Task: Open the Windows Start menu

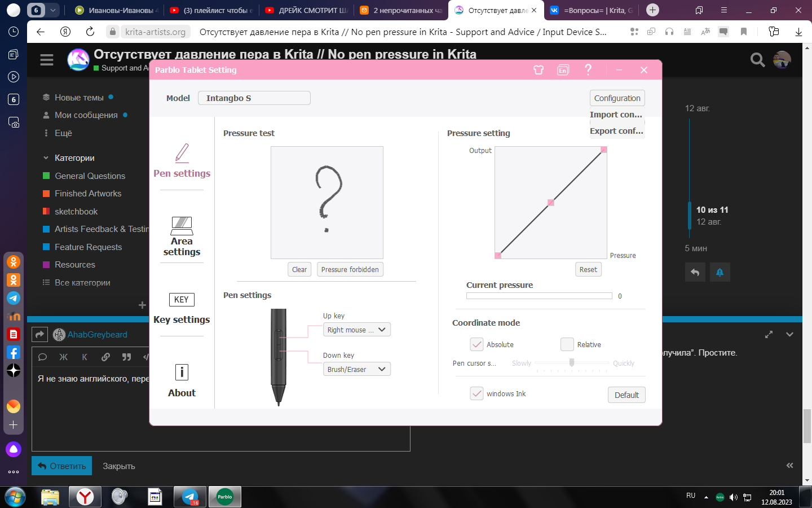Action: (x=15, y=497)
